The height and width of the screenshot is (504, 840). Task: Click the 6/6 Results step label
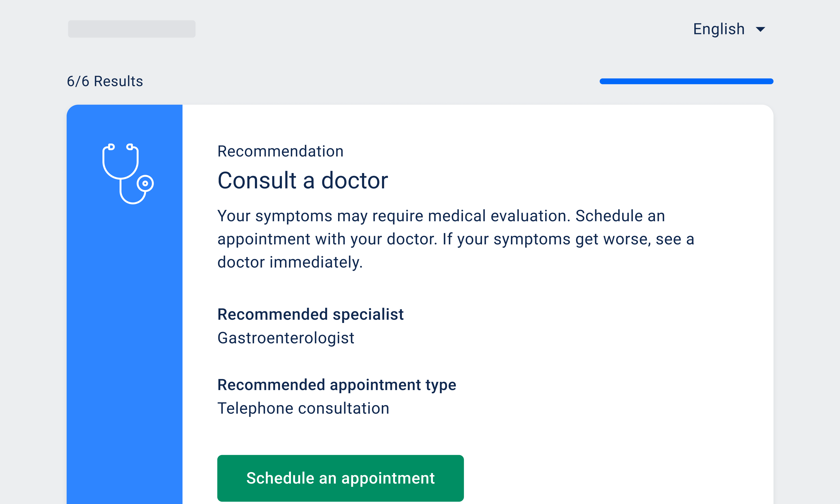click(x=105, y=81)
